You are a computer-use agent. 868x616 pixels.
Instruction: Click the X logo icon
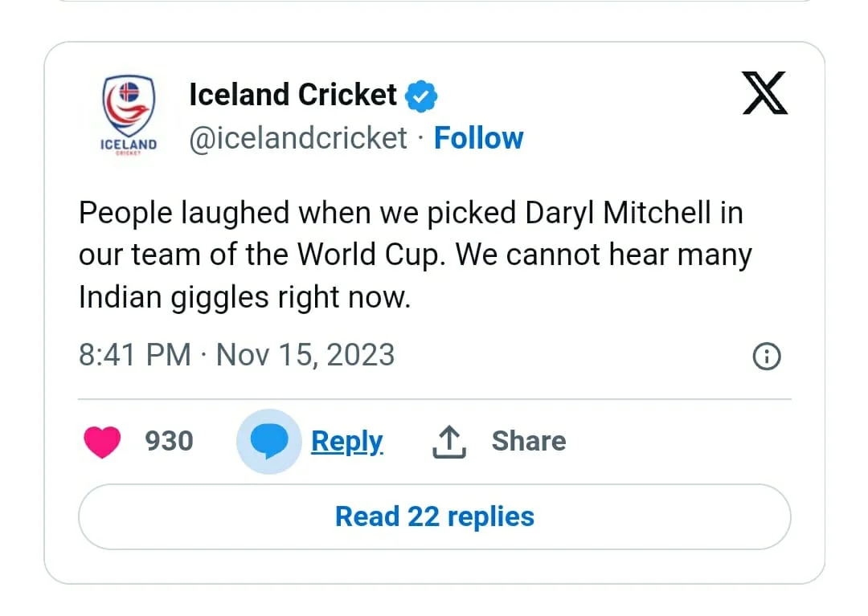pyautogui.click(x=764, y=93)
